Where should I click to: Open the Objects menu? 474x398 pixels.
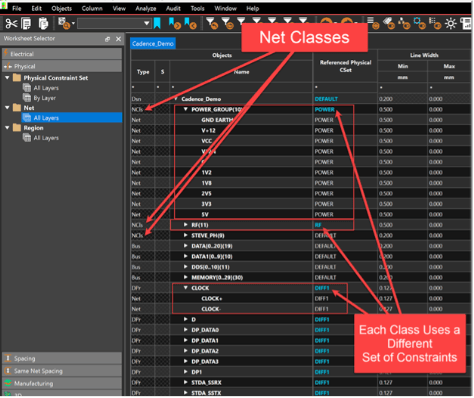click(62, 8)
